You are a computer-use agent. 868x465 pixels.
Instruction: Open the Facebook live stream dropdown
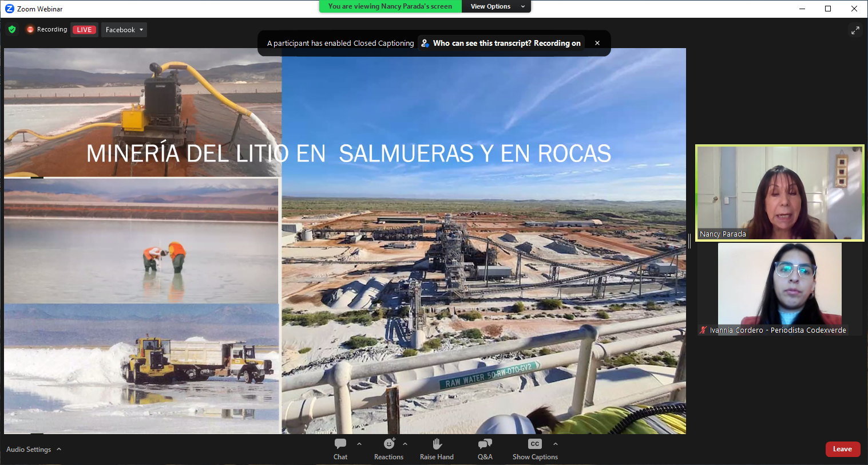[124, 30]
